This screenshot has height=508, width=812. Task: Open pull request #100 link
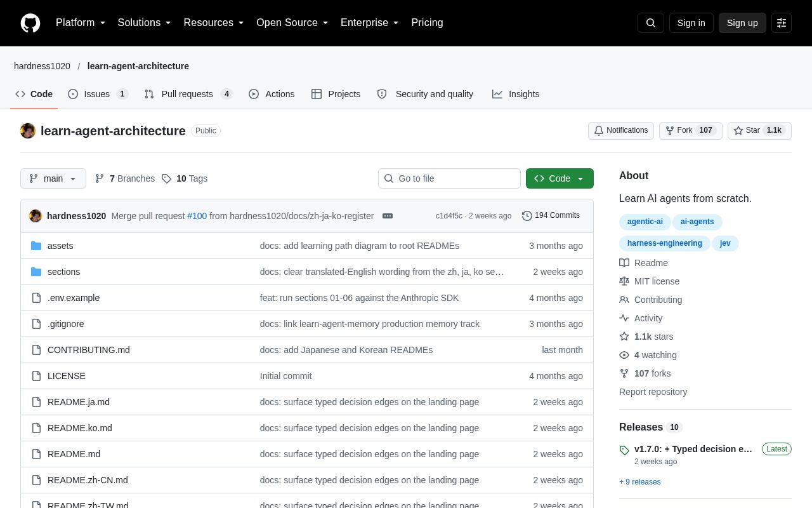tap(197, 216)
